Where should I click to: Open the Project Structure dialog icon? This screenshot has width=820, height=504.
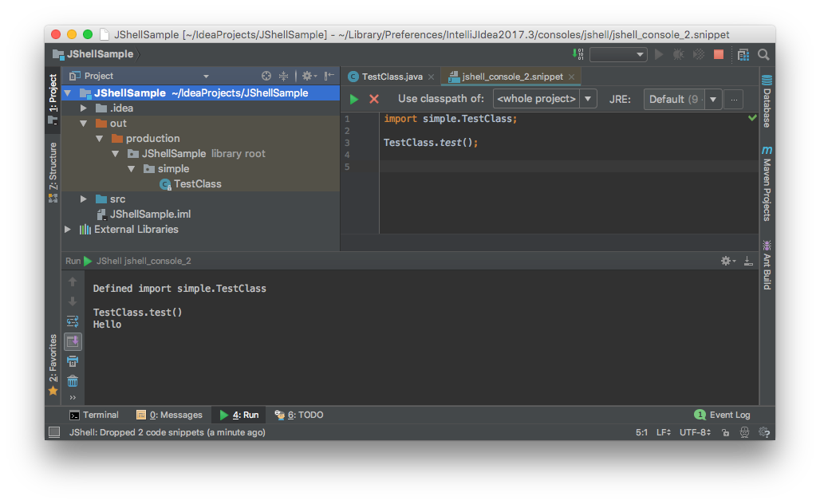coord(743,54)
